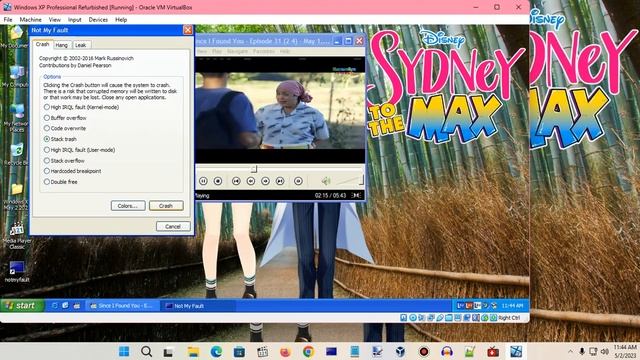The width and height of the screenshot is (640, 360).
Task: Click the Colors... button
Action: click(128, 206)
